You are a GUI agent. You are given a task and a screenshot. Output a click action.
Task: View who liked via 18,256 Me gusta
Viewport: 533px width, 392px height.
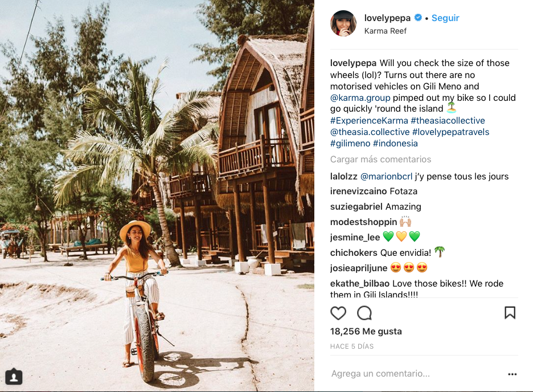pos(366,331)
